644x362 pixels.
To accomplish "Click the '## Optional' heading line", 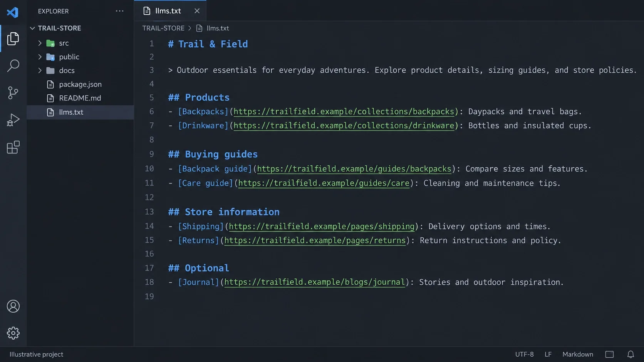I will point(198,268).
